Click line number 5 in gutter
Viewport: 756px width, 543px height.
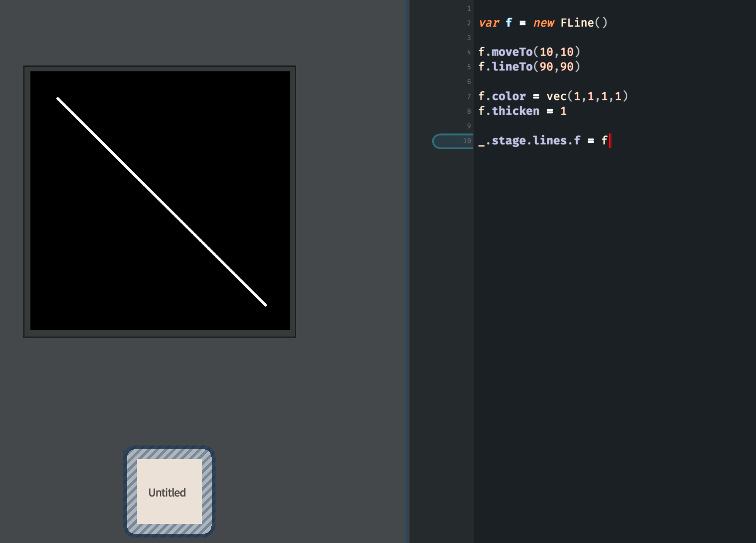coord(469,67)
